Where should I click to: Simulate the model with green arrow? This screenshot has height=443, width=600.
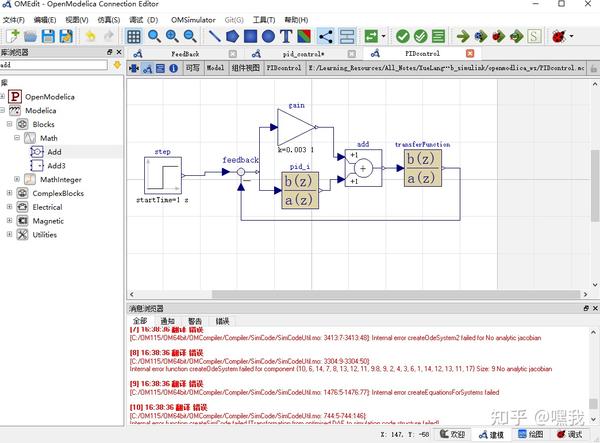point(463,36)
